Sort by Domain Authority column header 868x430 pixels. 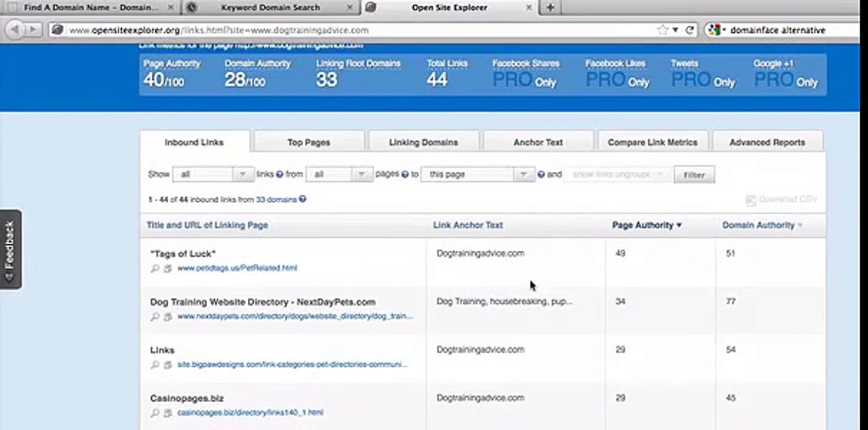[762, 225]
